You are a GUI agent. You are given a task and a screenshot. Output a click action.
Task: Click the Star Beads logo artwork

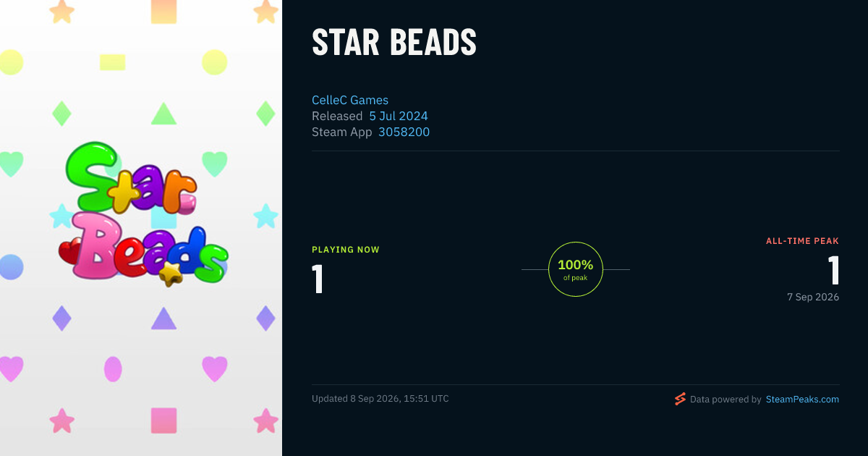(x=143, y=212)
